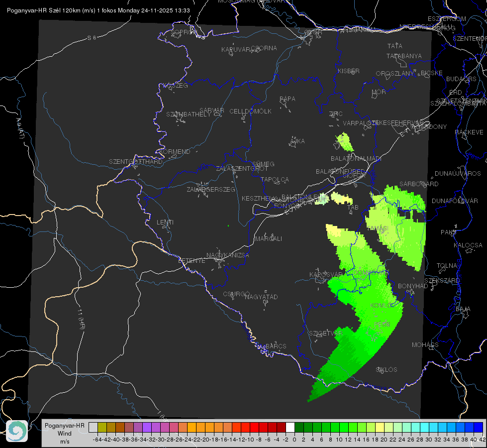This screenshot has width=487, height=448.
Task: Click the TOLNA town label
Action: pyautogui.click(x=447, y=266)
